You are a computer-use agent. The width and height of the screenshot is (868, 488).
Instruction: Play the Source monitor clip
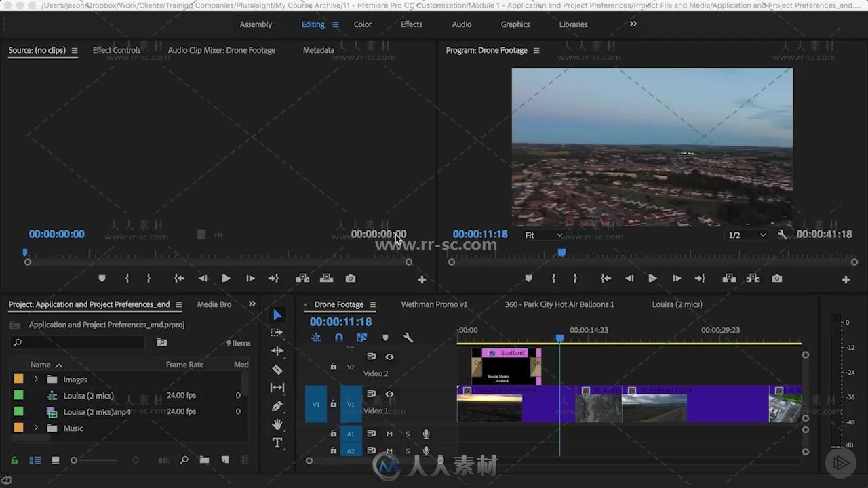226,279
